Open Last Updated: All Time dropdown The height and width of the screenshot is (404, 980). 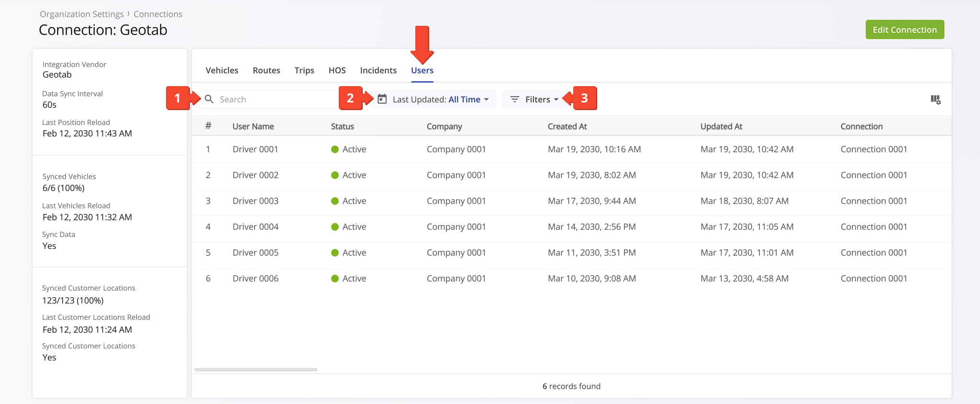(x=433, y=99)
